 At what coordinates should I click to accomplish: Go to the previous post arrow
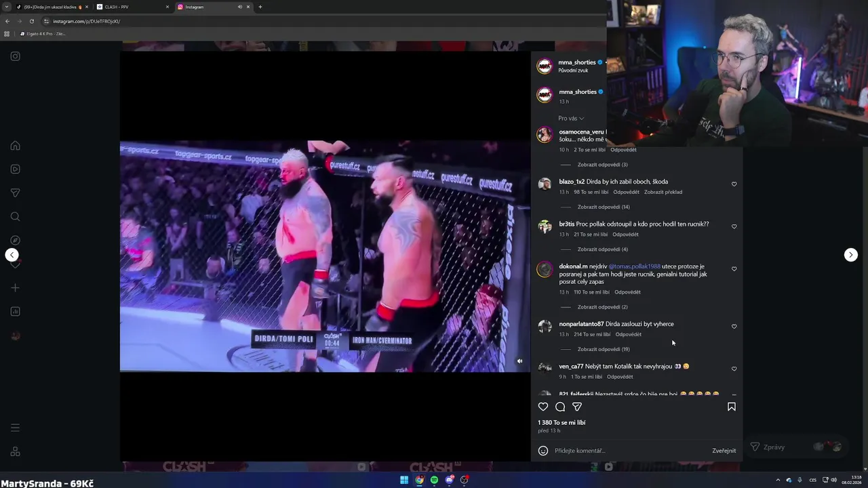tap(12, 255)
